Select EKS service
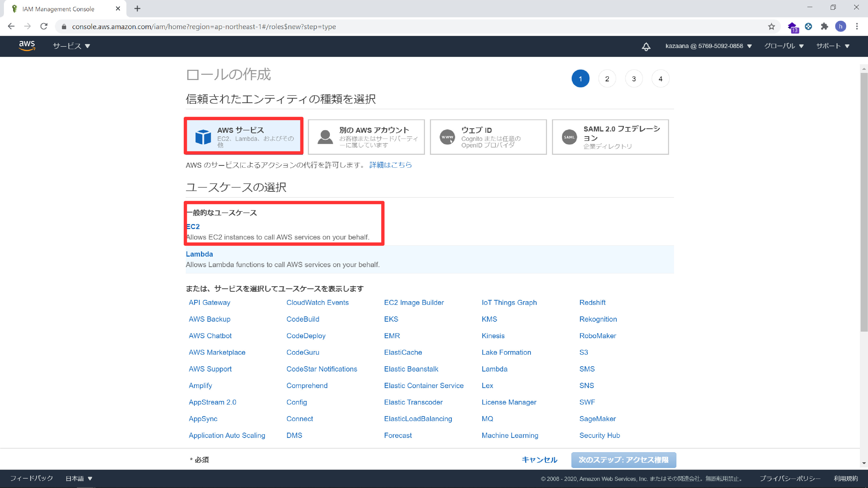 (x=391, y=319)
